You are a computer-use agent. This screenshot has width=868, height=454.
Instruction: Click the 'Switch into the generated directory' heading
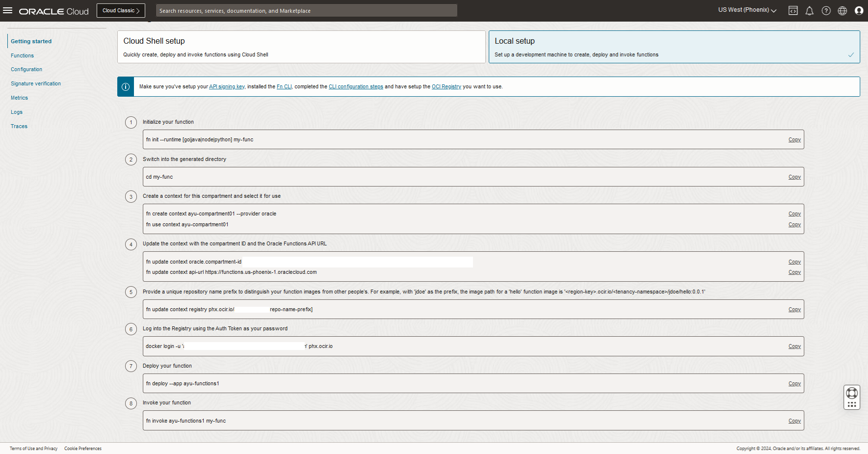coord(184,160)
